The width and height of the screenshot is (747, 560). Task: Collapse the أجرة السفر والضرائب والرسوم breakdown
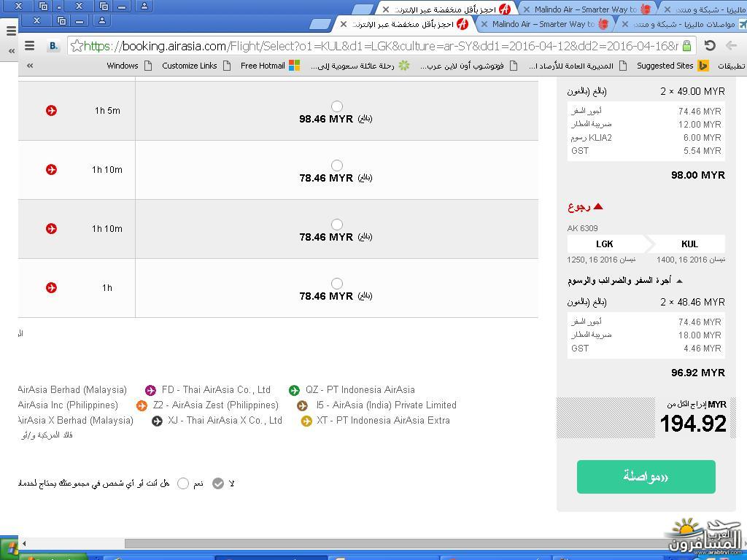679,281
